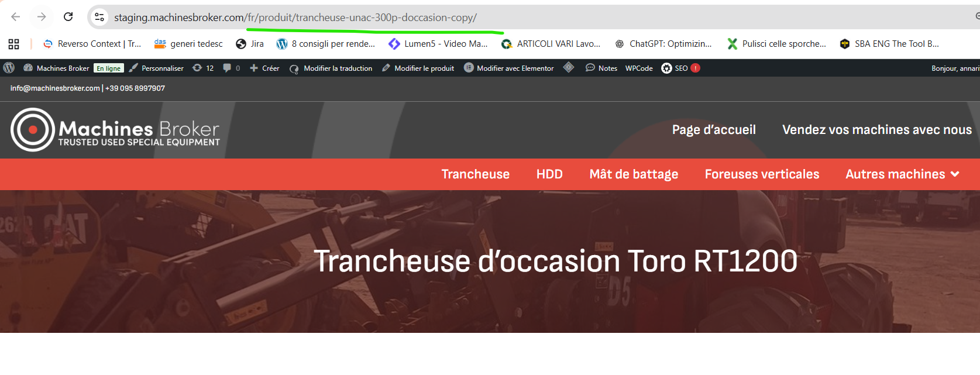Click the red SEO alert badge
The image size is (980, 375).
696,68
